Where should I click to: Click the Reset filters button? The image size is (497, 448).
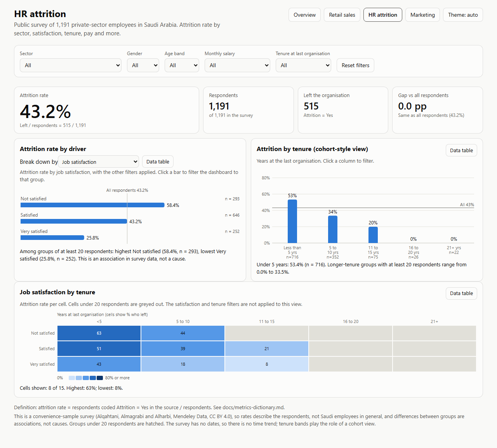(355, 65)
